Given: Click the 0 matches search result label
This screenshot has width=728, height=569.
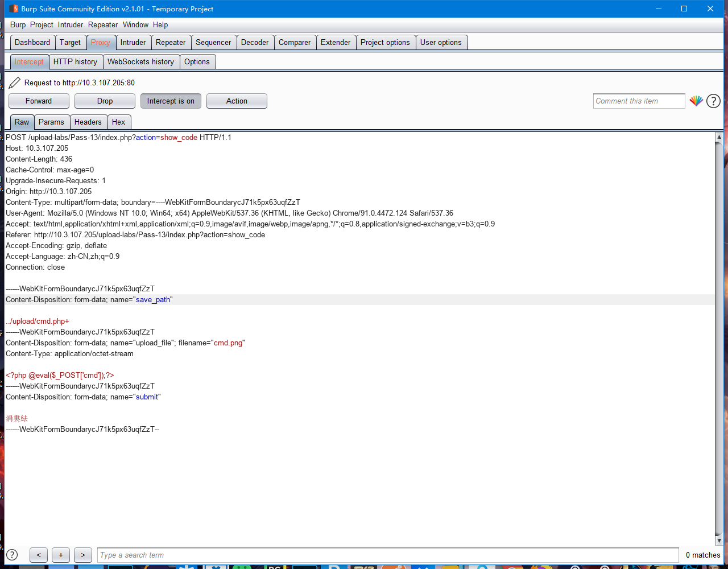Looking at the screenshot, I should pyautogui.click(x=703, y=555).
